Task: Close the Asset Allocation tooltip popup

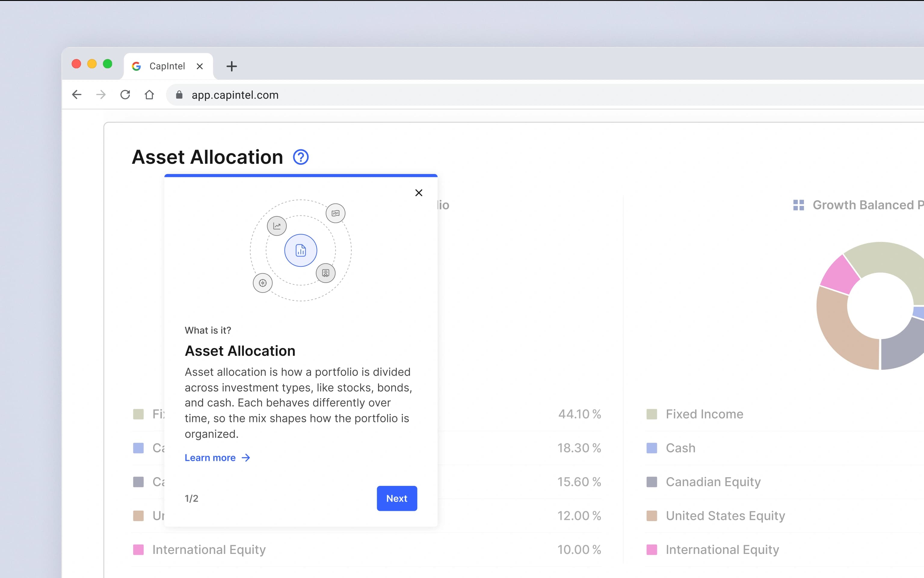Action: click(x=418, y=193)
